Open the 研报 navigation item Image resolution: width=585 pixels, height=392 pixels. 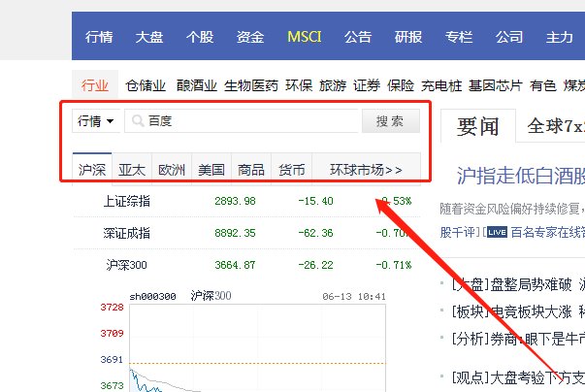(408, 37)
